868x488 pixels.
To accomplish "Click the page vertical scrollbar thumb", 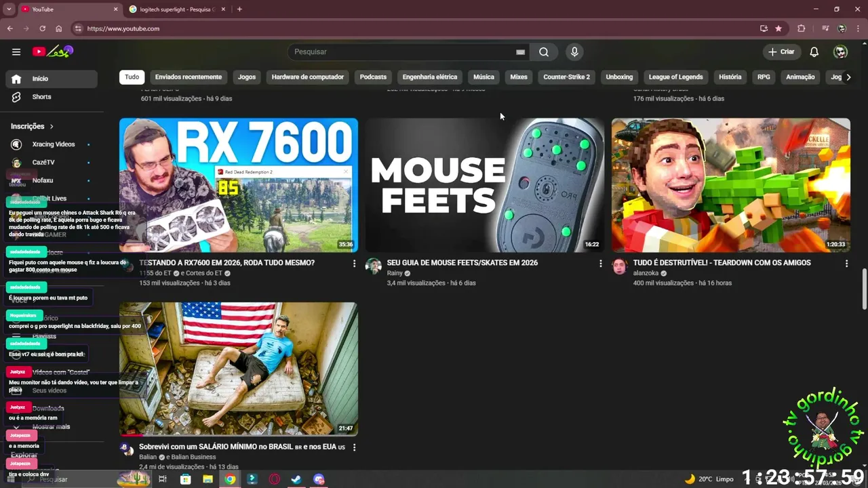I will click(864, 288).
